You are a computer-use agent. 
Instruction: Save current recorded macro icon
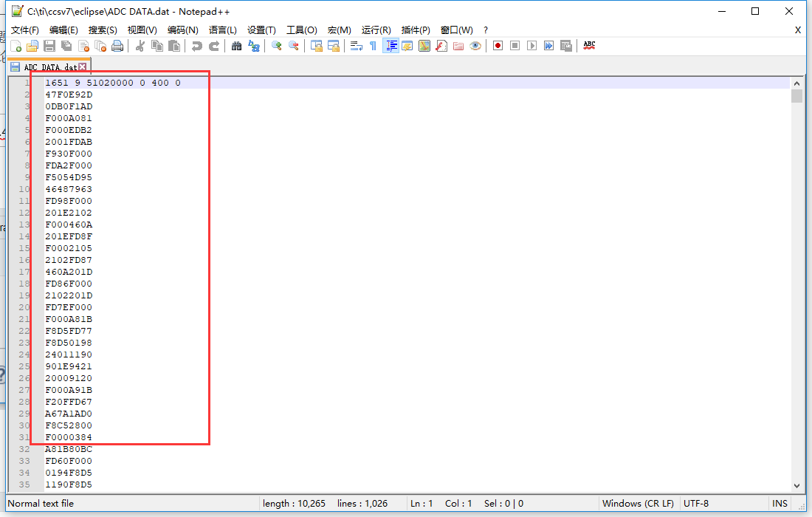coord(566,46)
